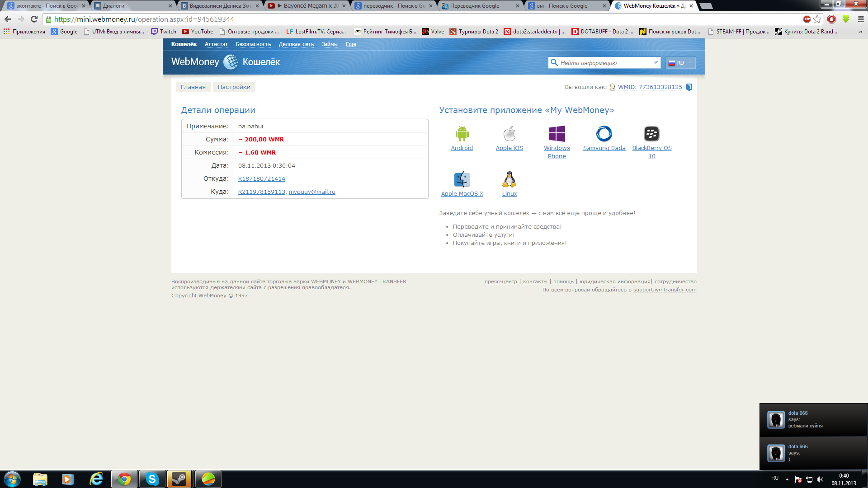Click the 200,00 WMR sum value
868x488 pixels.
pos(261,140)
